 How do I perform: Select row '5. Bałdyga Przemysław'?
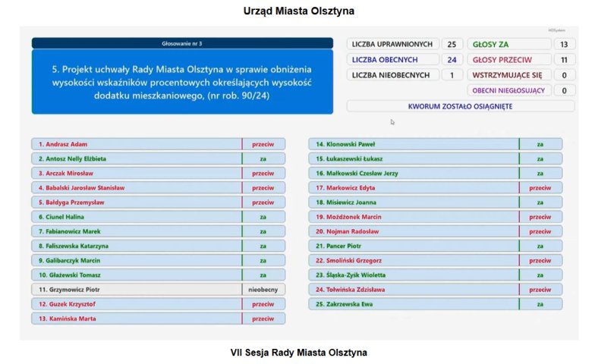pos(158,202)
